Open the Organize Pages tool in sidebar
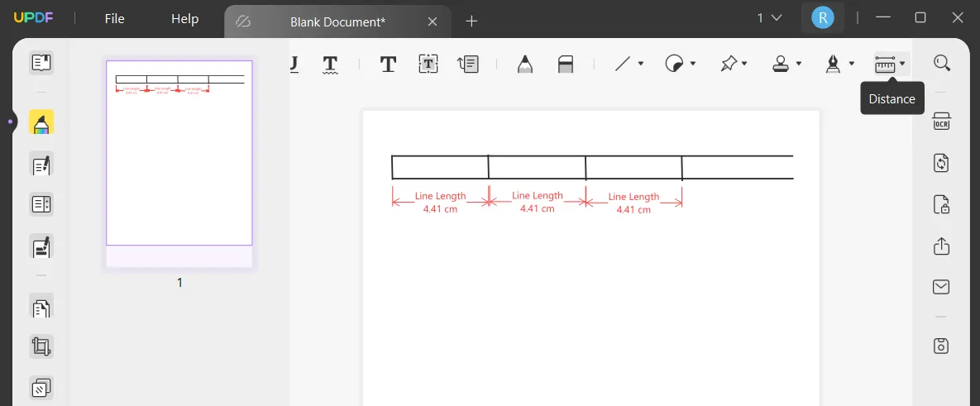This screenshot has height=406, width=980. 41,307
